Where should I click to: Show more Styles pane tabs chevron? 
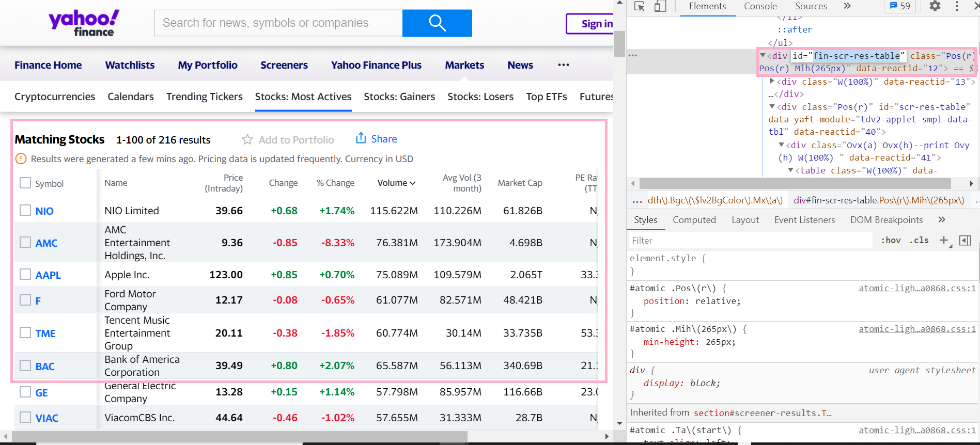(x=942, y=220)
